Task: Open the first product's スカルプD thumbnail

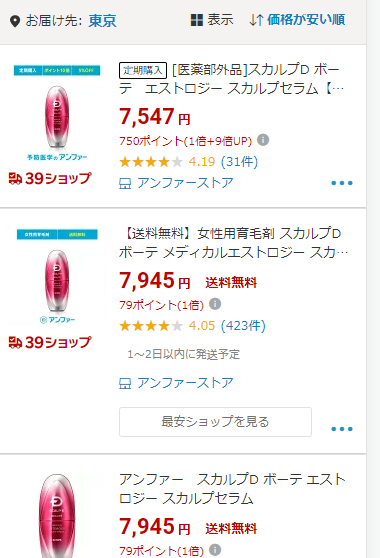Action: [57, 113]
